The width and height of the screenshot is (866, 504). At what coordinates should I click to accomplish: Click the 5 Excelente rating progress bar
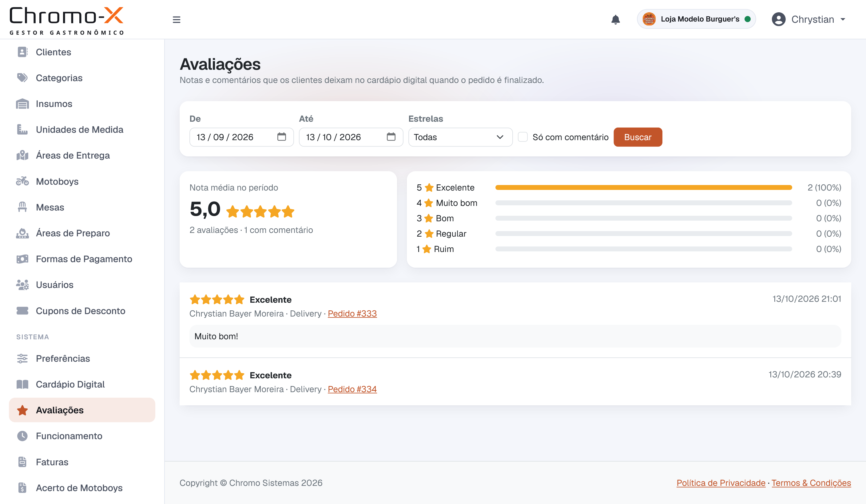643,187
